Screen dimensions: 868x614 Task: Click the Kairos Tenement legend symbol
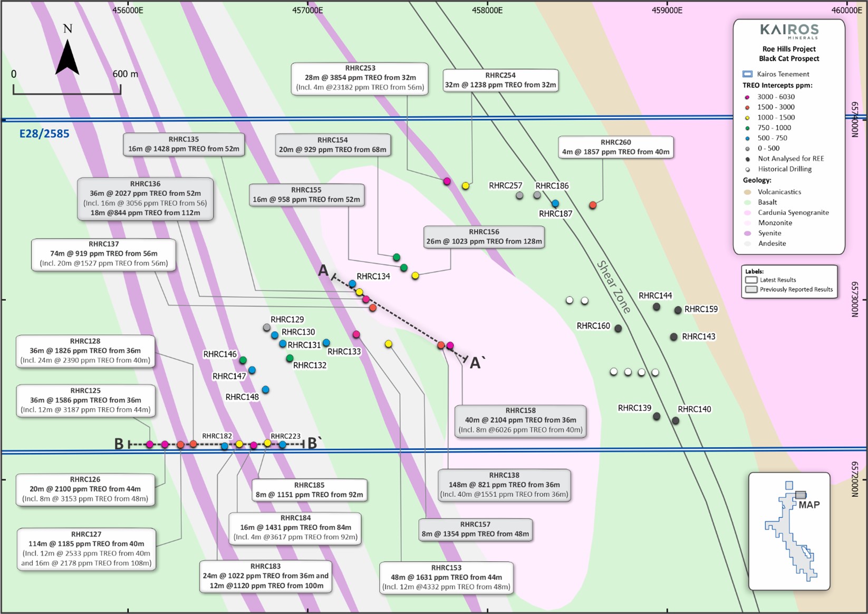pyautogui.click(x=747, y=74)
